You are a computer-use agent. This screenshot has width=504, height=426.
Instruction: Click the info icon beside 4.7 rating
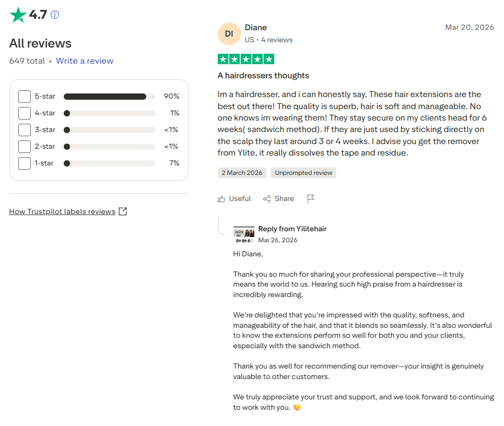tap(55, 15)
